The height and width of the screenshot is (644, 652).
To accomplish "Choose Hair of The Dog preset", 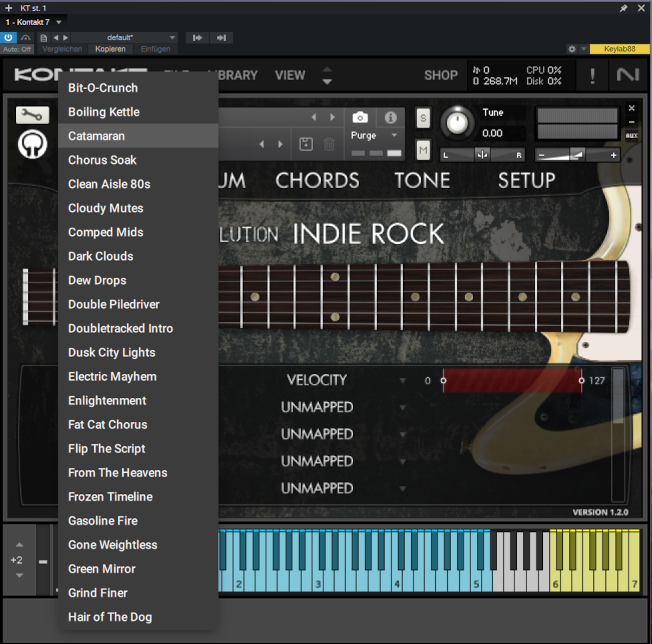I will coord(138,617).
